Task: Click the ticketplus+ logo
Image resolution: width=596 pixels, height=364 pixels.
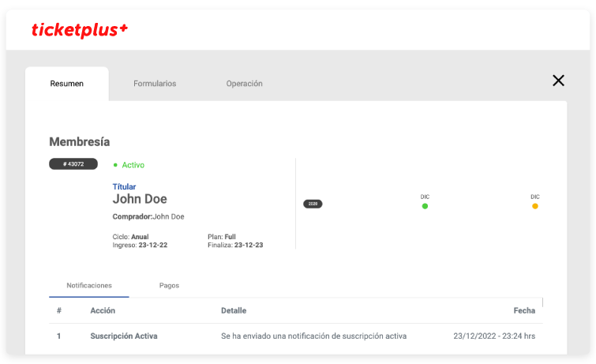Action: (x=79, y=30)
